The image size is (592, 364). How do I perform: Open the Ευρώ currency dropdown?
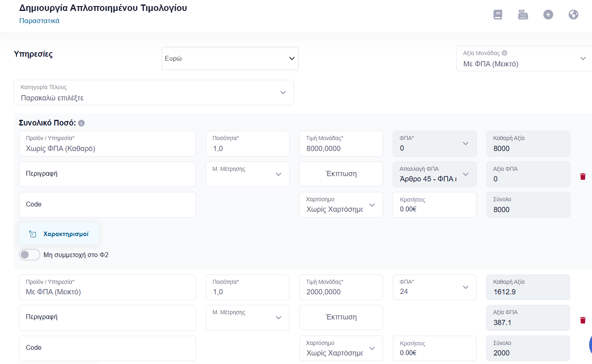point(230,58)
